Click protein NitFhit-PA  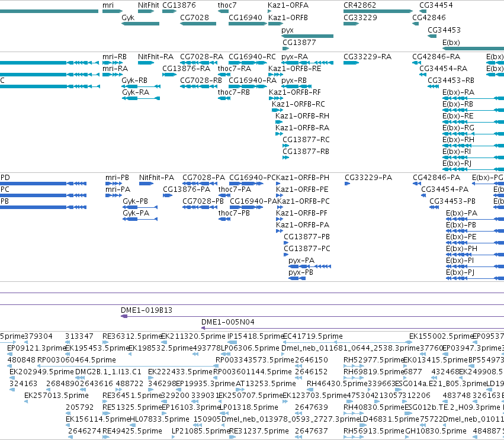pos(146,184)
